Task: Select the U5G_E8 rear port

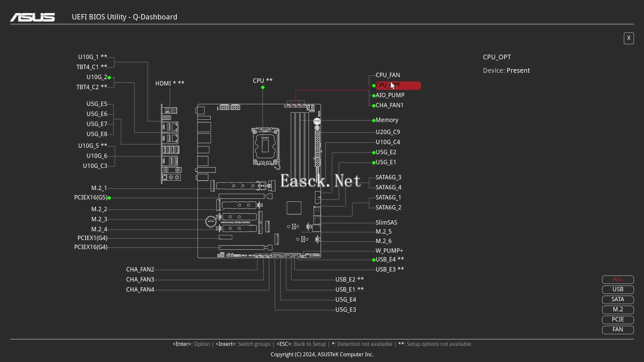Action: pos(97,134)
